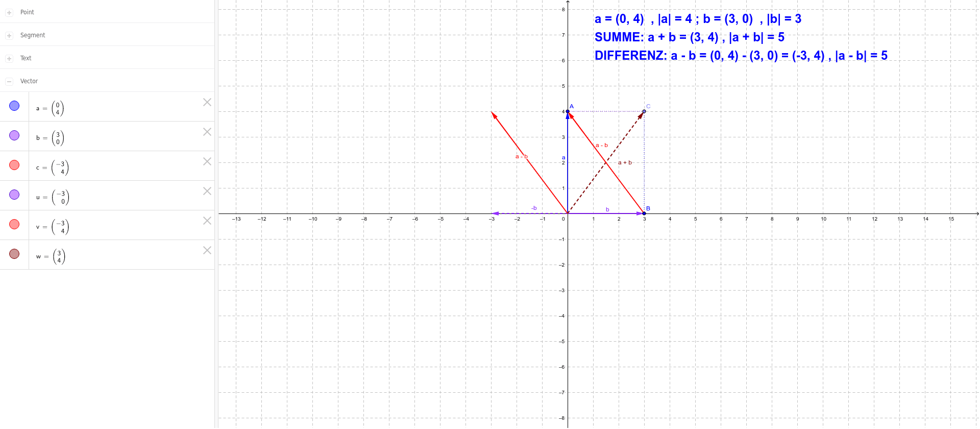Viewport: 980px width, 429px height.
Task: Click the blue 'a' vector label
Action: tap(563, 157)
